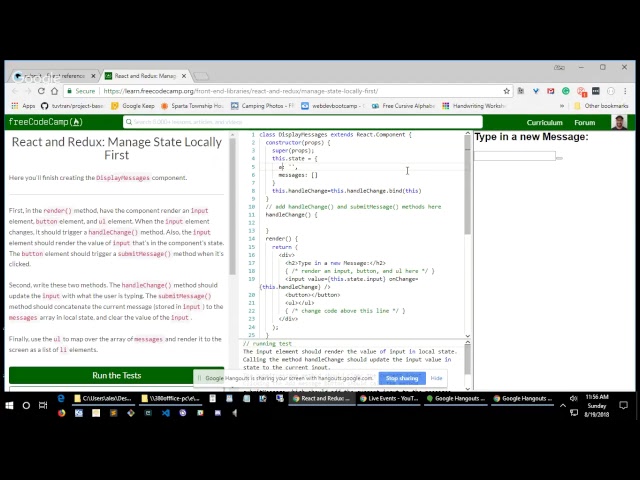Screen dimensions: 640x480
Task: Click 'class DisplayMessages extends React.Component' line
Action: pos(335,135)
